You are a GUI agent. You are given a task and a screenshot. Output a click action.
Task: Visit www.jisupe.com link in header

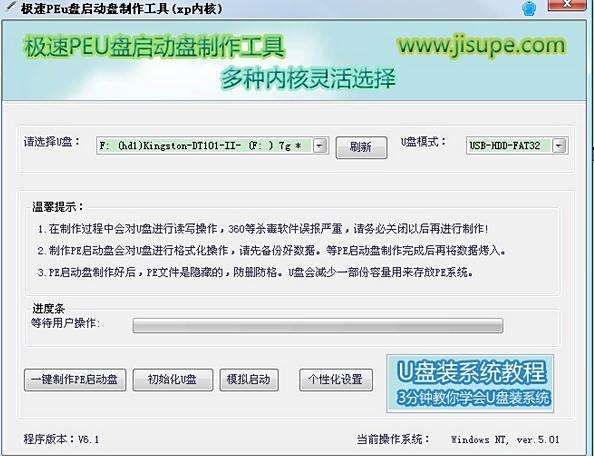coord(482,46)
